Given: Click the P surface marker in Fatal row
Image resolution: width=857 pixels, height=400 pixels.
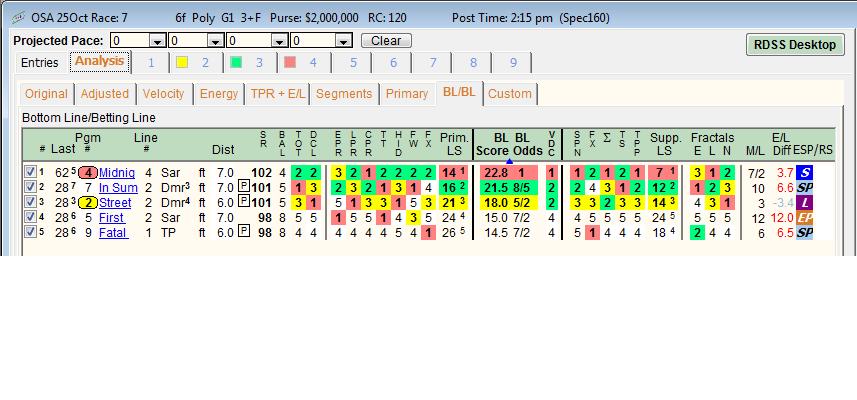Looking at the screenshot, I should click(x=244, y=233).
